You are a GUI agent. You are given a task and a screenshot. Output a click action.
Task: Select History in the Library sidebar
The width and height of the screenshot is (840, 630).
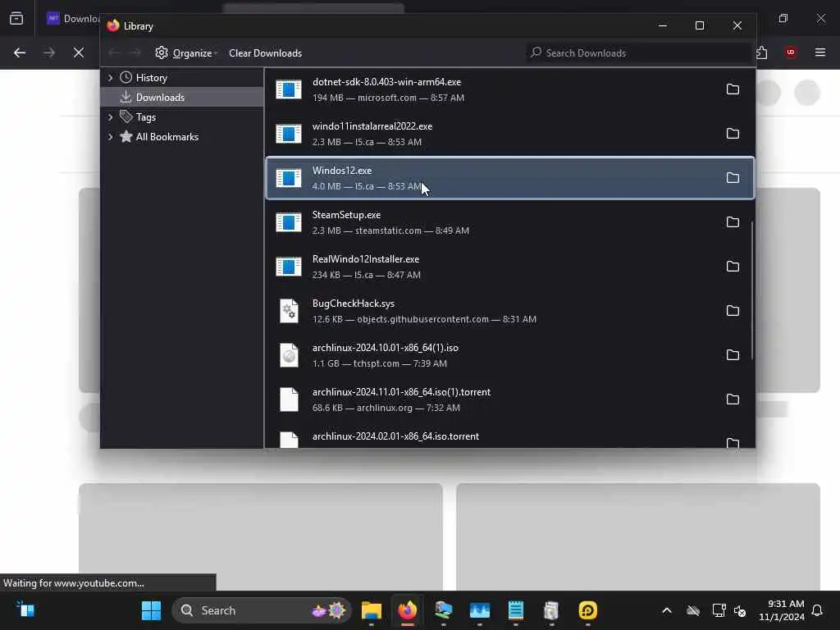pyautogui.click(x=181, y=78)
